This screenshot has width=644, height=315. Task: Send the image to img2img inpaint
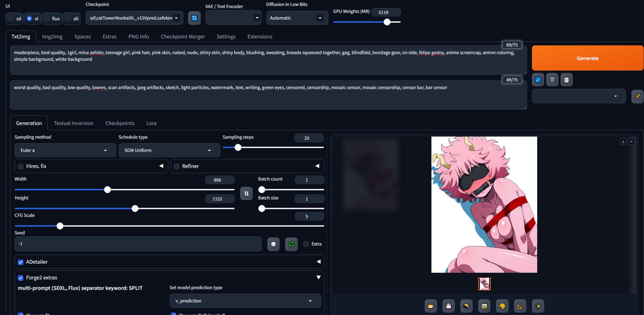(502, 306)
